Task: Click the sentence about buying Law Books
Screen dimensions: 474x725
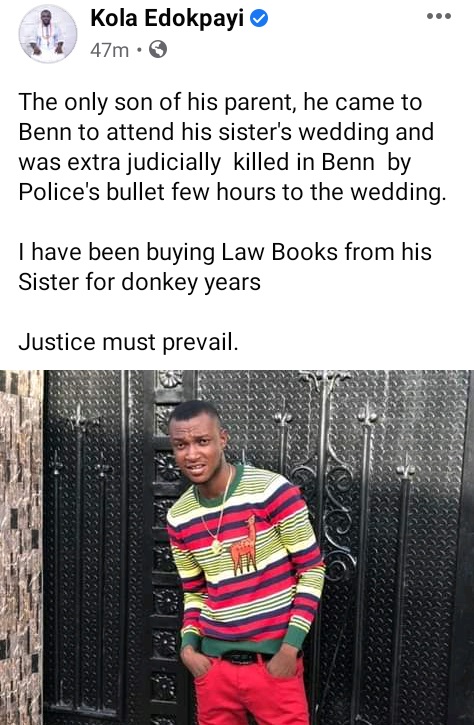Action: [225, 267]
